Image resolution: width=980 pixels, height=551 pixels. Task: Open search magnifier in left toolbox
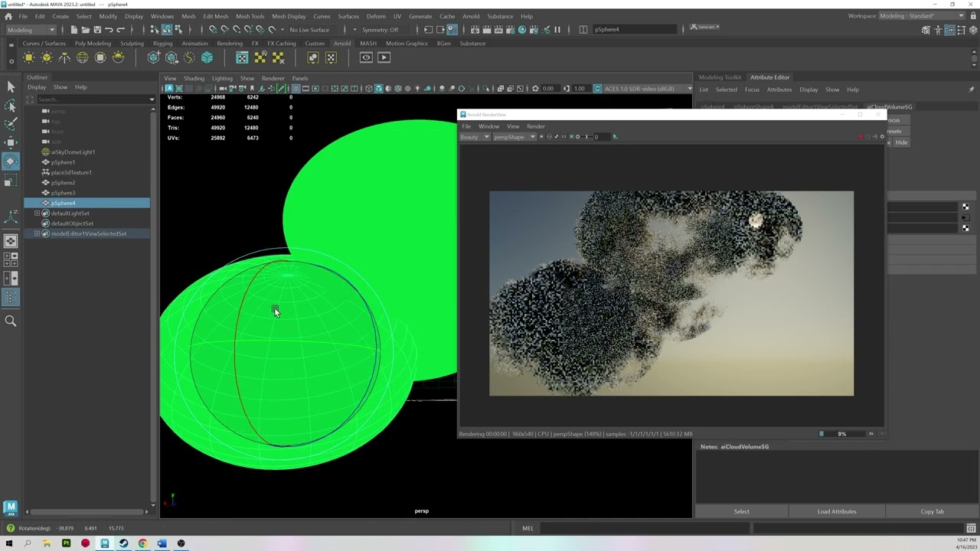click(x=11, y=321)
